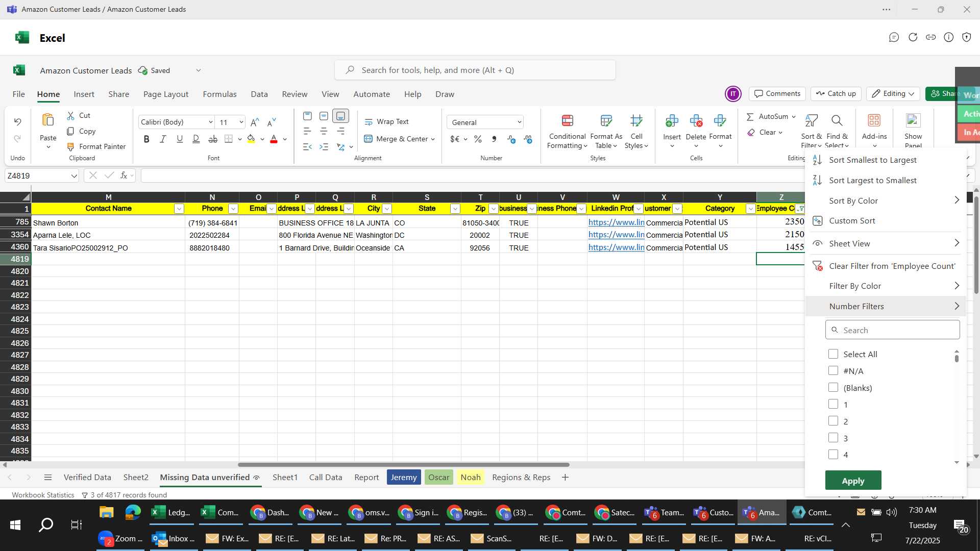
Task: Open the City column filter dropdown
Action: [x=387, y=209]
